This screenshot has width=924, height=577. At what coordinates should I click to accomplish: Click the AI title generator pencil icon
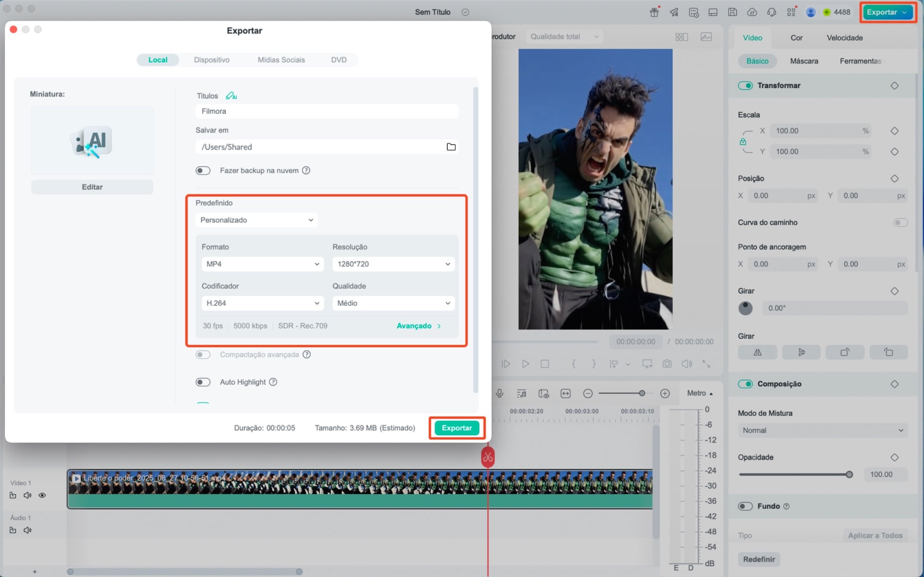point(231,96)
